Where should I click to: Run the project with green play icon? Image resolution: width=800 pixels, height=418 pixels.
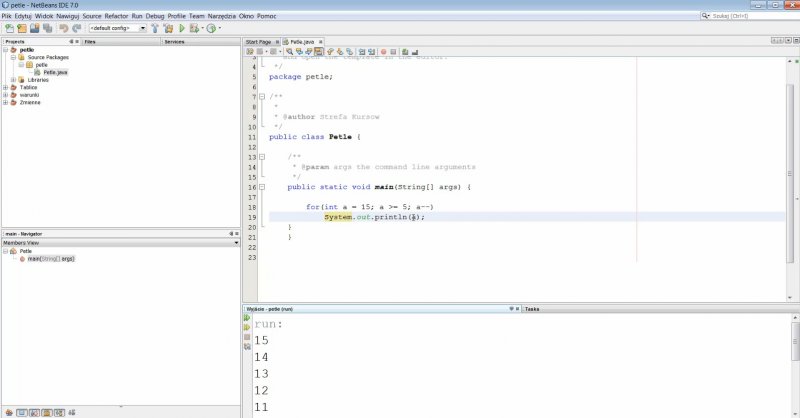(x=181, y=28)
